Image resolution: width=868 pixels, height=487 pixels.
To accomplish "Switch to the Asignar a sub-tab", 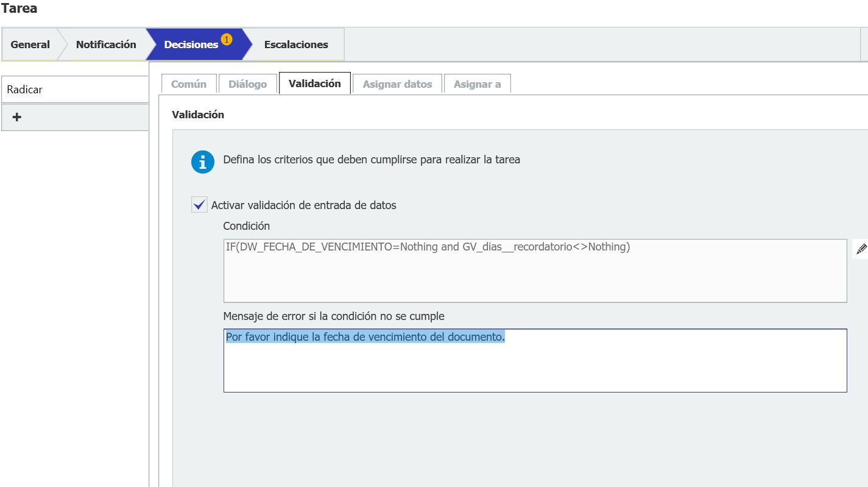I will pyautogui.click(x=477, y=84).
